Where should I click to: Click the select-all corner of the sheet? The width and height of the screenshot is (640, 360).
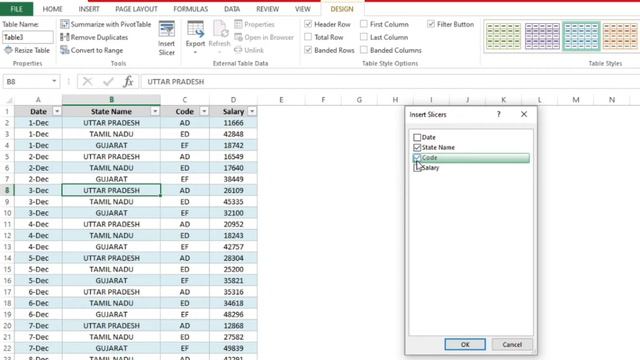point(8,100)
